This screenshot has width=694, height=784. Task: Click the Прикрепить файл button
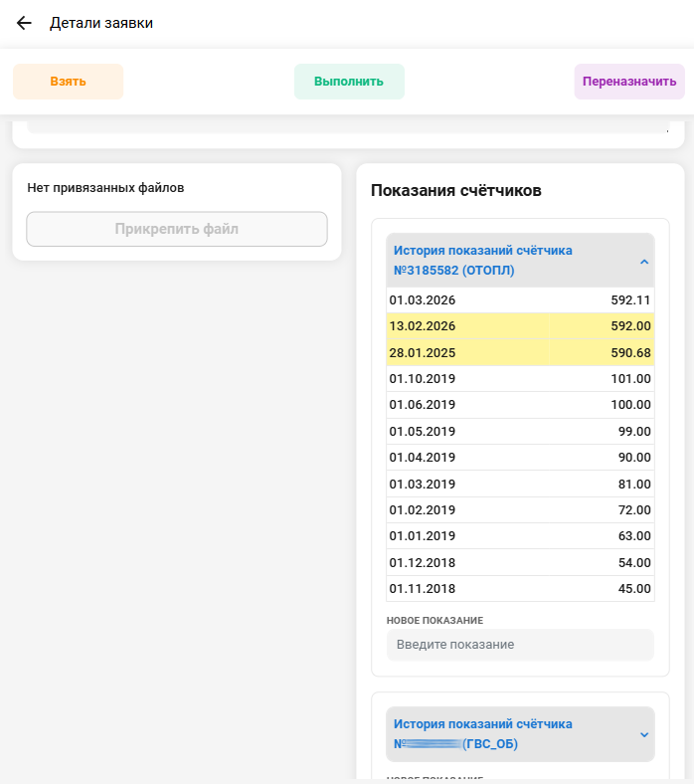tap(177, 229)
